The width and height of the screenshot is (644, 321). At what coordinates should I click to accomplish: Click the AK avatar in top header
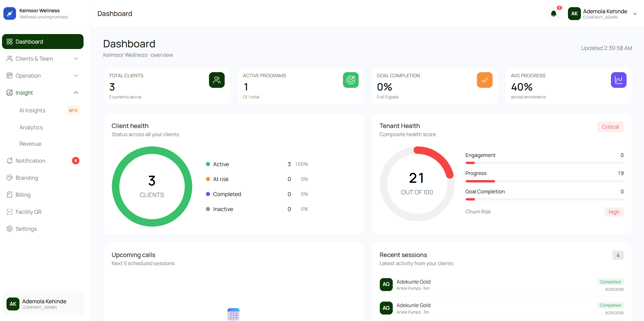(x=574, y=14)
